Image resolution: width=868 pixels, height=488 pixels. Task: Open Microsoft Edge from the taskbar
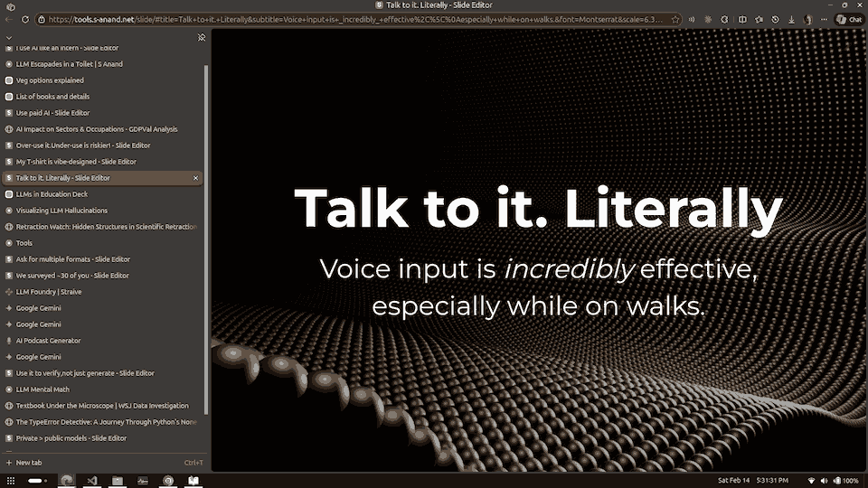(x=67, y=481)
